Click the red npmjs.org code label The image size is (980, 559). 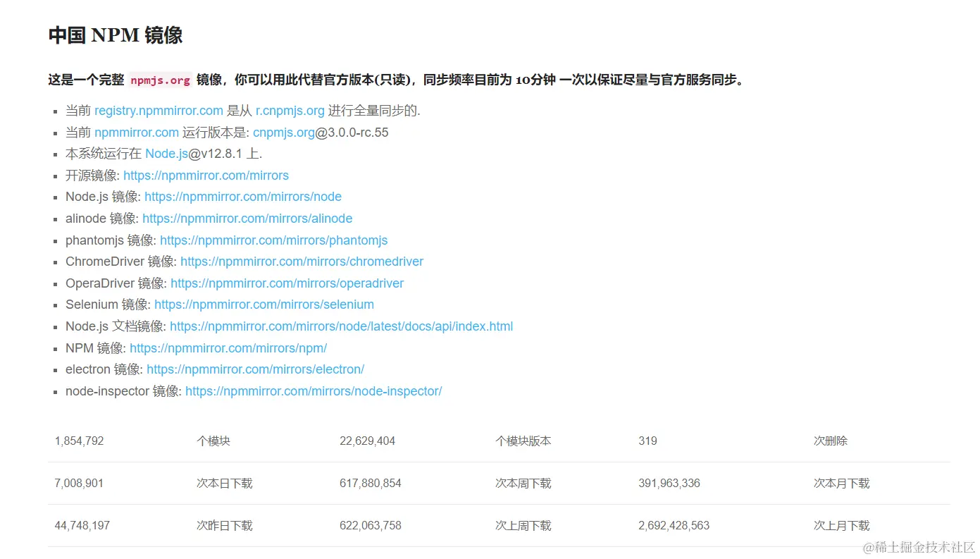point(160,80)
